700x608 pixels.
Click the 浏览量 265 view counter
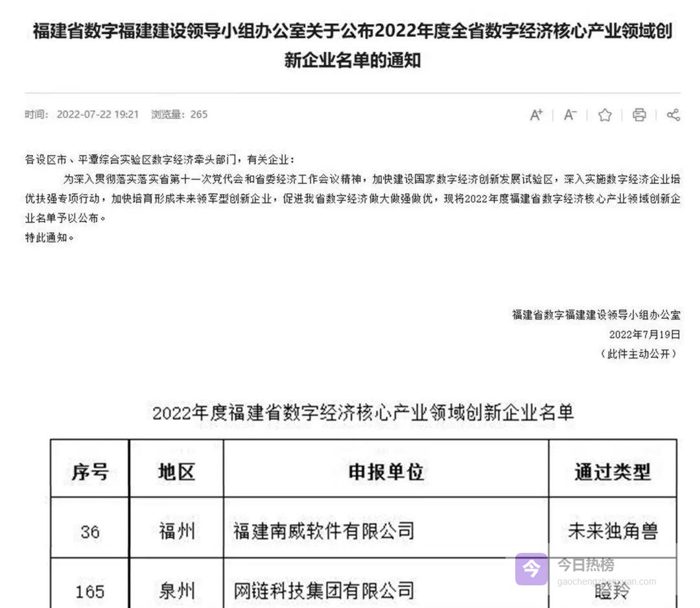click(x=180, y=115)
